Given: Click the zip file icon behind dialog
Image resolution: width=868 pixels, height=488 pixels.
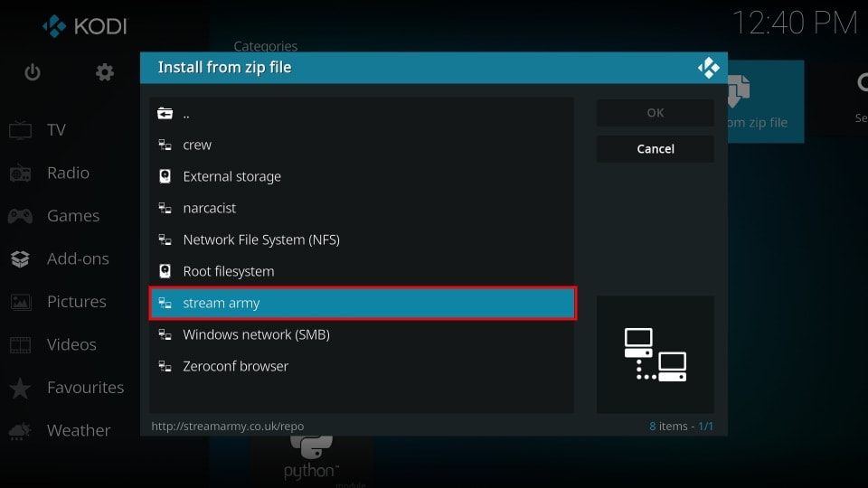Looking at the screenshot, I should pos(739,91).
